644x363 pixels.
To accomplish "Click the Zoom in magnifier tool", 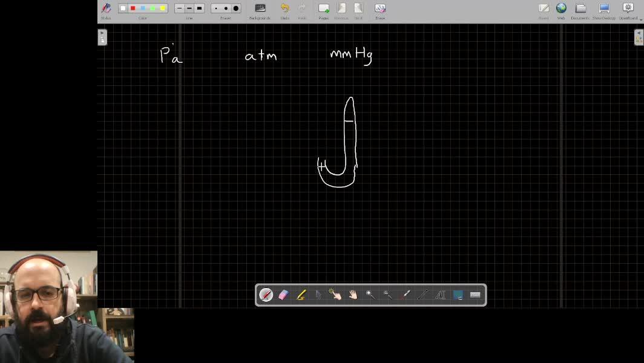I will pos(370,295).
